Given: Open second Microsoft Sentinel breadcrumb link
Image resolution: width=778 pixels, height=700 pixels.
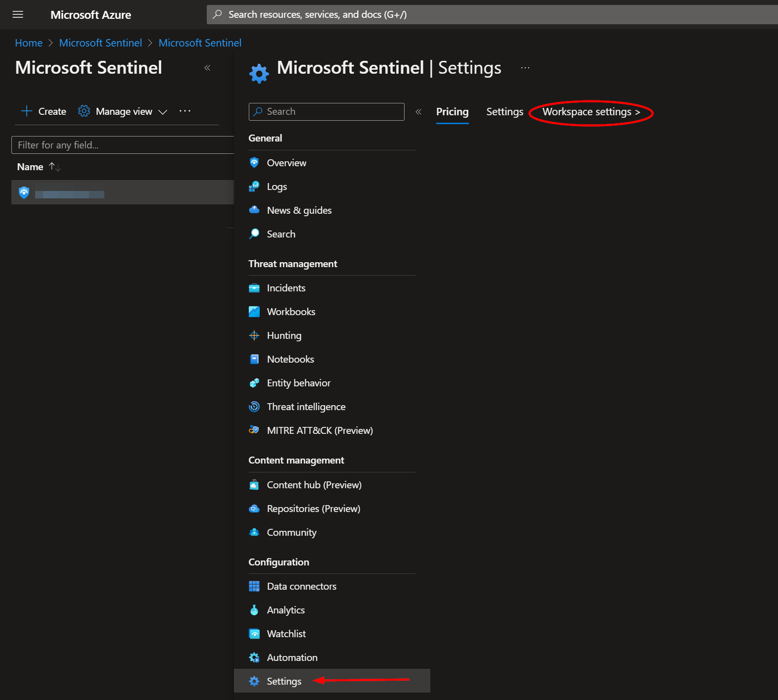Looking at the screenshot, I should pyautogui.click(x=200, y=43).
